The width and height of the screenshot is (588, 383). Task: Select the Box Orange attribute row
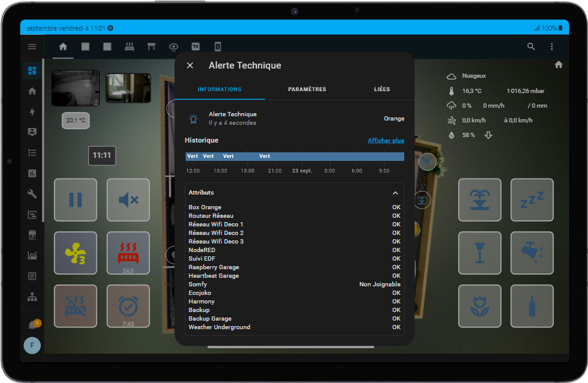(x=295, y=207)
